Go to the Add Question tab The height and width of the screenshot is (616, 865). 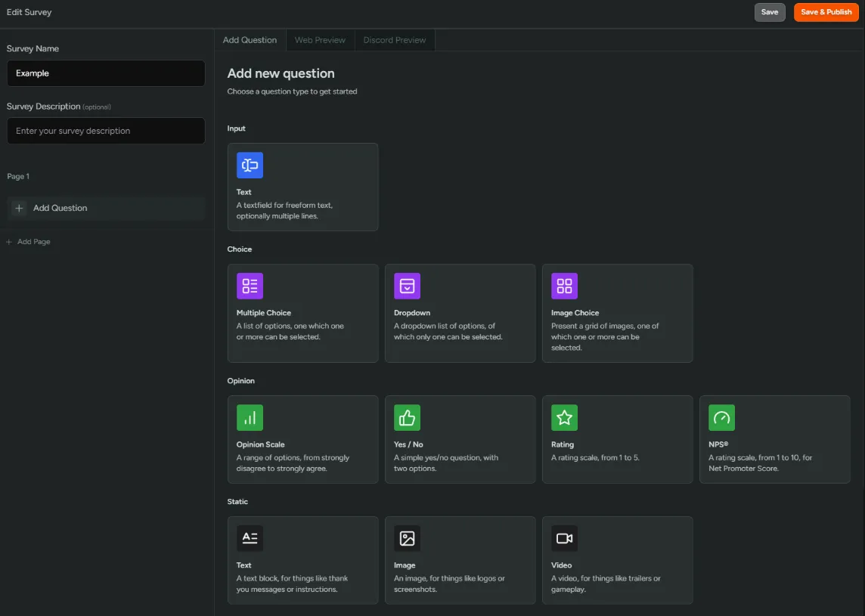click(250, 40)
